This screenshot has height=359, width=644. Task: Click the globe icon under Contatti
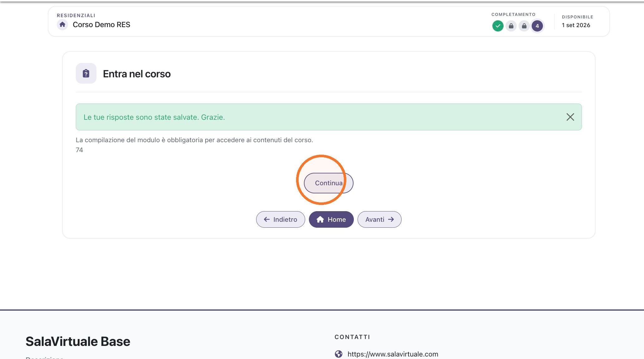pos(339,354)
